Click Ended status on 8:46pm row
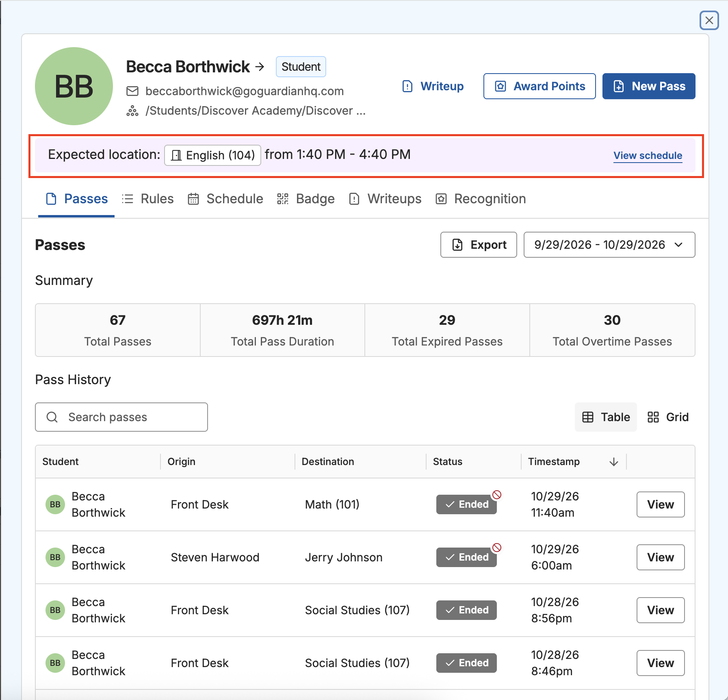The image size is (728, 700). point(466,663)
